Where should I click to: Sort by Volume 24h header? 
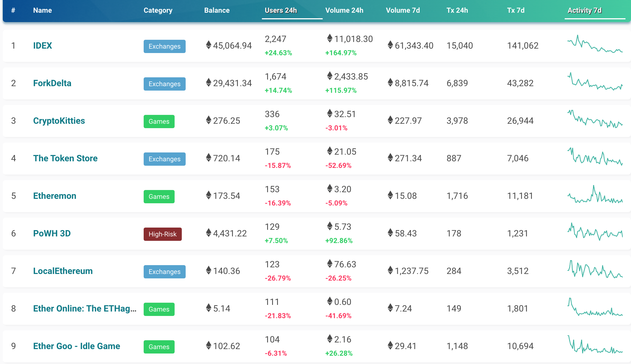tap(344, 10)
